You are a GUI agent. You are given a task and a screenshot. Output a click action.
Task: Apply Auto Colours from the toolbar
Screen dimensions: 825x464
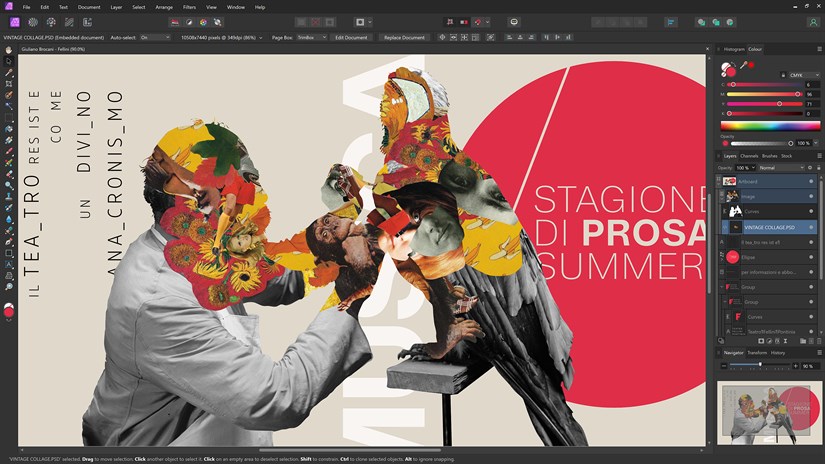tap(203, 22)
